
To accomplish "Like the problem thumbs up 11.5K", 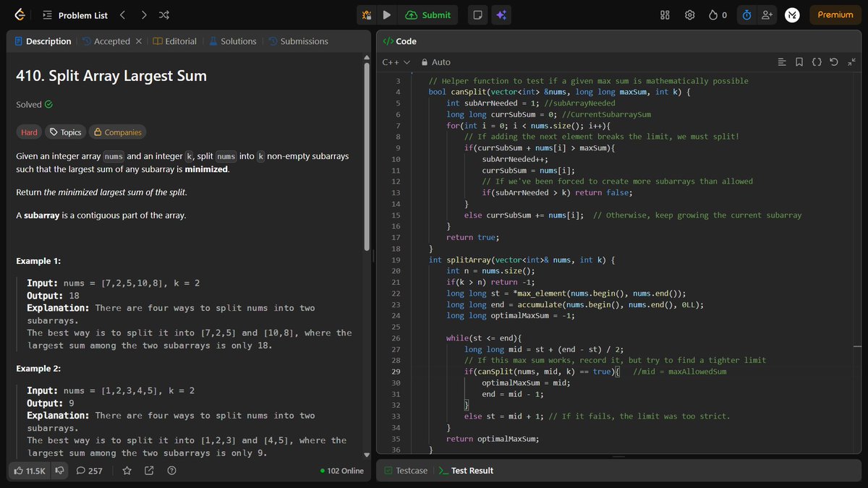I will tap(29, 471).
